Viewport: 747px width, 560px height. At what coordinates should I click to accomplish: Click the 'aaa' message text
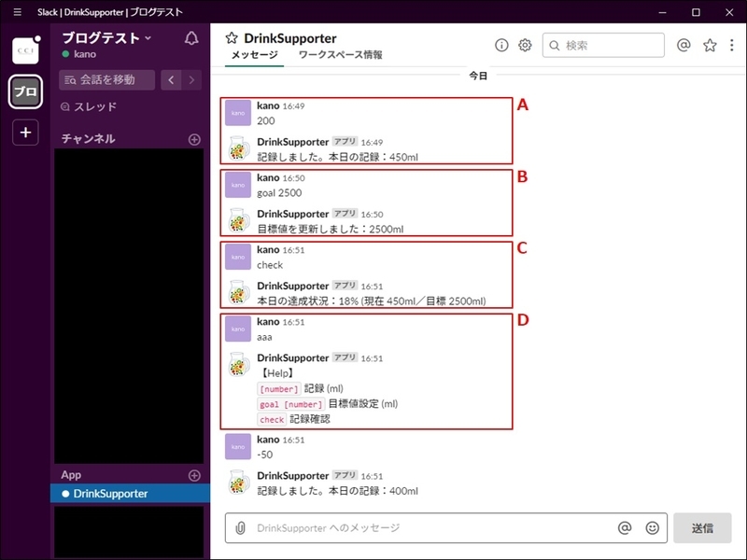264,337
